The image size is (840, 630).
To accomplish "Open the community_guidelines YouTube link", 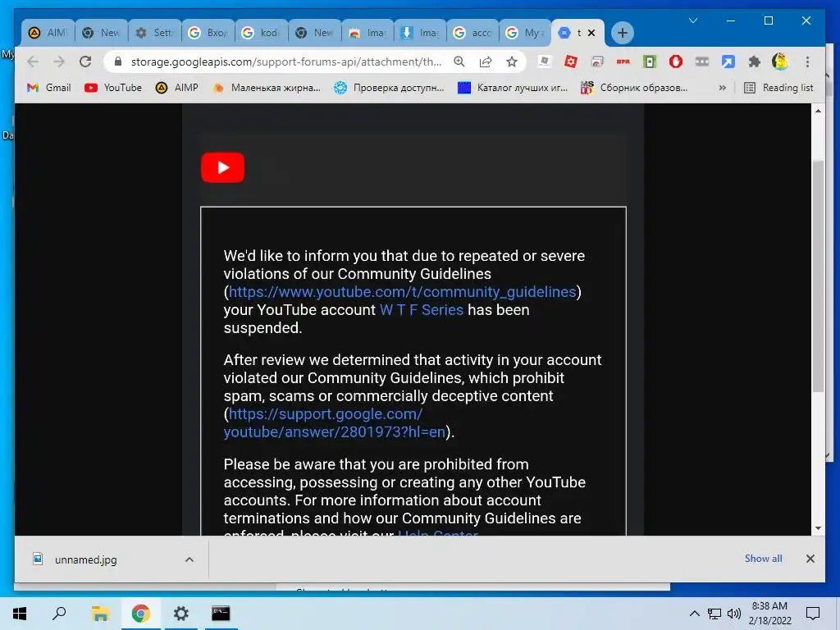I will [x=402, y=292].
